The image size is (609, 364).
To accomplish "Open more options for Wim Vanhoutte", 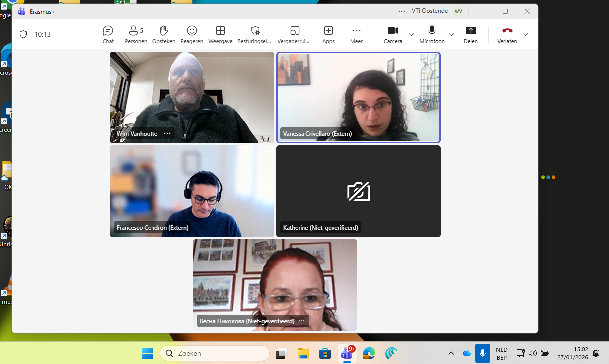I will click(x=167, y=133).
